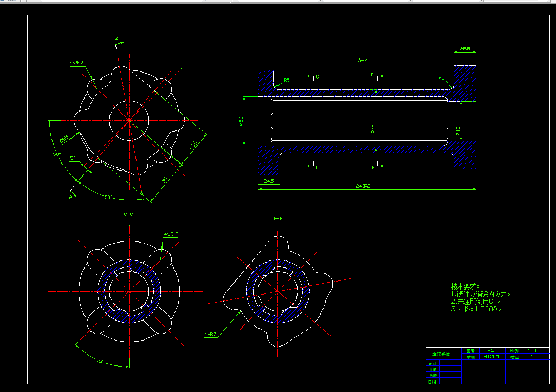Select note 2 未注明倒角C1

point(475,302)
